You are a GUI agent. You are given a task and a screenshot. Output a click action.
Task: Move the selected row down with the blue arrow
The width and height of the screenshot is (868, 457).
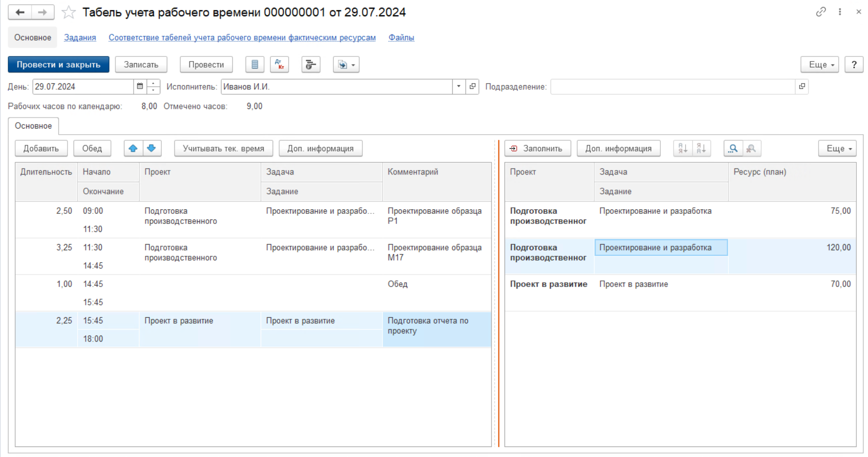tap(152, 148)
